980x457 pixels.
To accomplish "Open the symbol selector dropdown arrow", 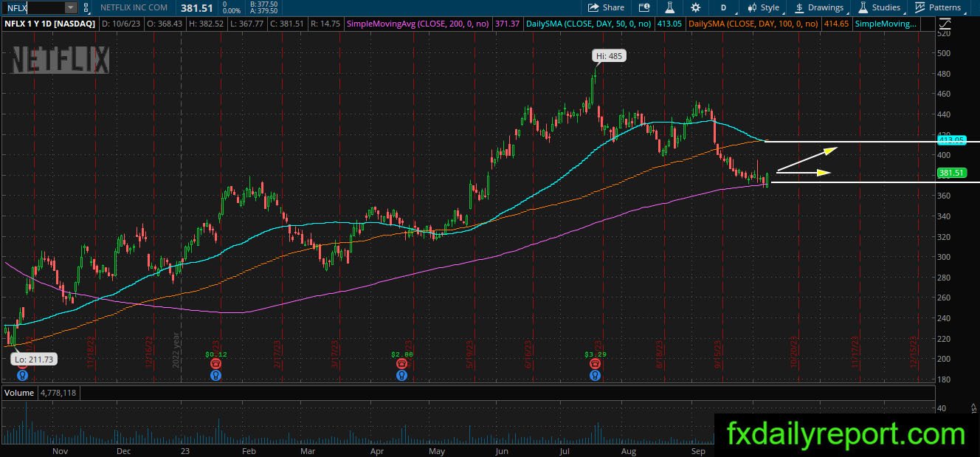I will tap(71, 7).
